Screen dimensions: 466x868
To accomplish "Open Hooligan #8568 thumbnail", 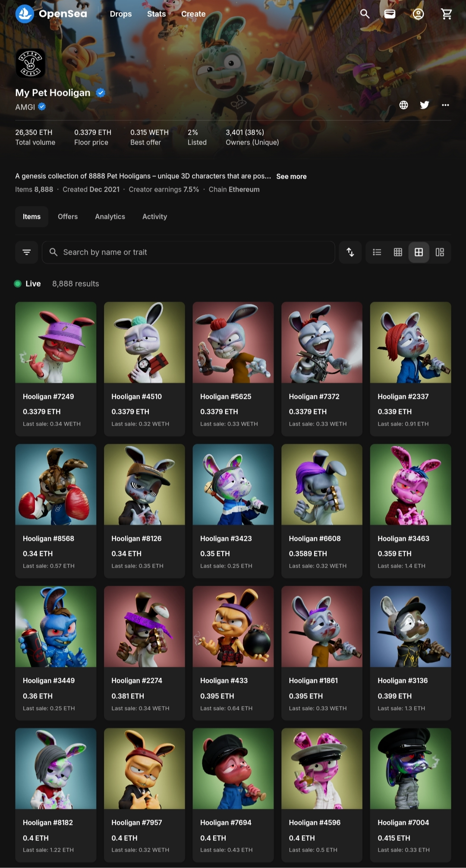I will [x=56, y=484].
